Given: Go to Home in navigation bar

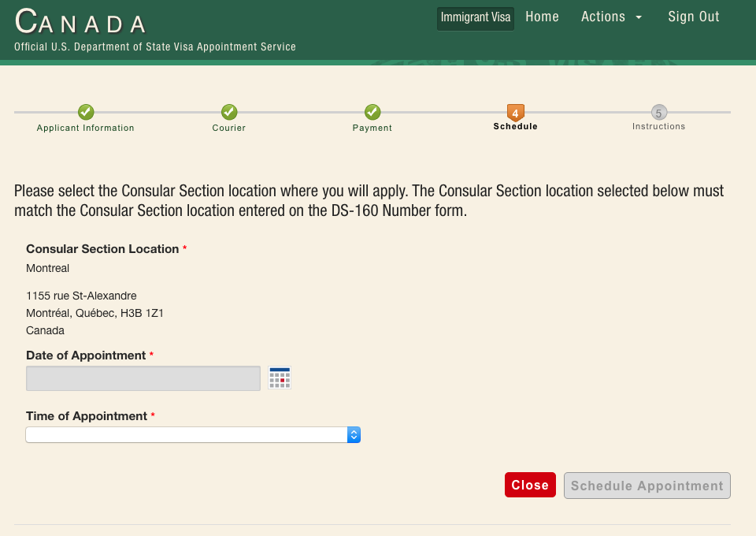Looking at the screenshot, I should (x=542, y=17).
